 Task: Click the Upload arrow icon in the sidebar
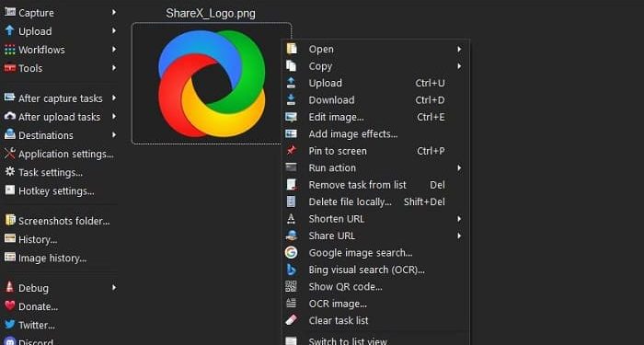tap(10, 30)
